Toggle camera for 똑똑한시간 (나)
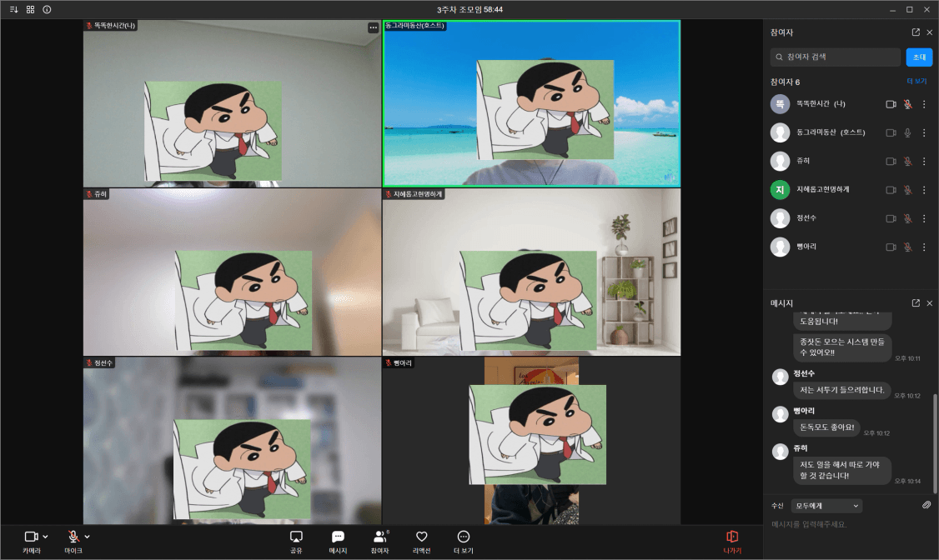The image size is (939, 560). click(891, 104)
